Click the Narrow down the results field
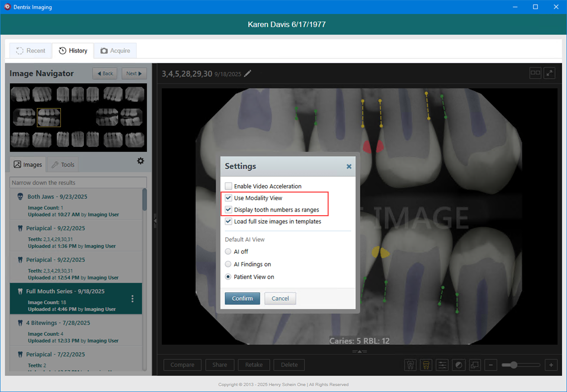The image size is (567, 392). coord(78,183)
